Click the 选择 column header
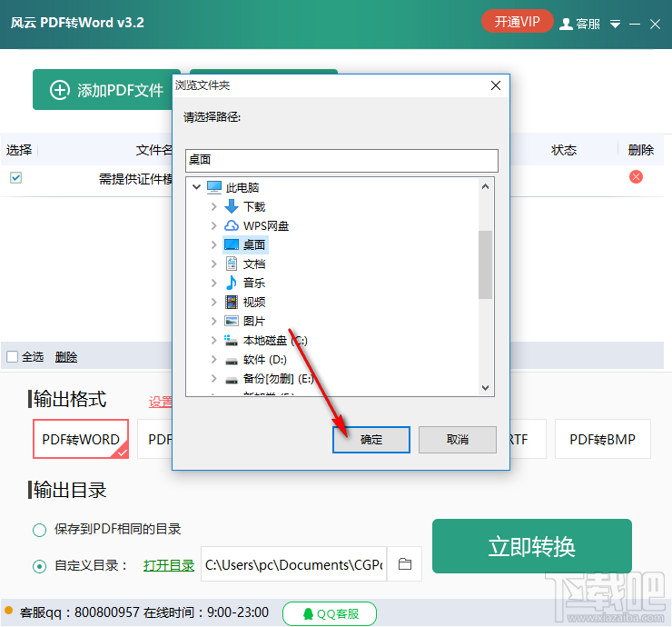This screenshot has width=672, height=627. pos(19,150)
